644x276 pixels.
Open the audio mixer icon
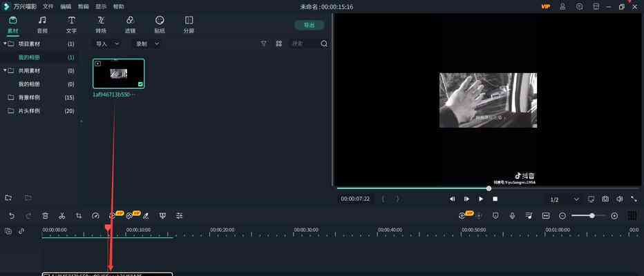point(529,216)
